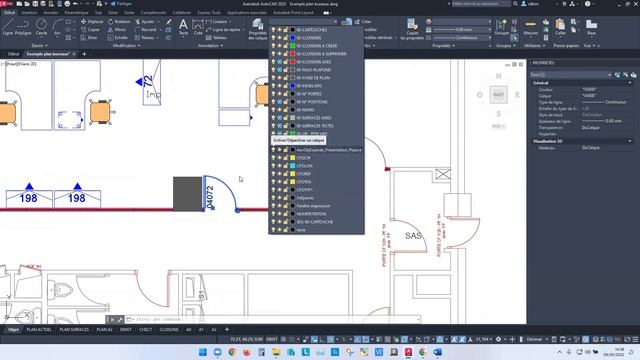Select the SEG-00-CARTOUCHE layer row
The height and width of the screenshot is (360, 640).
(316, 222)
